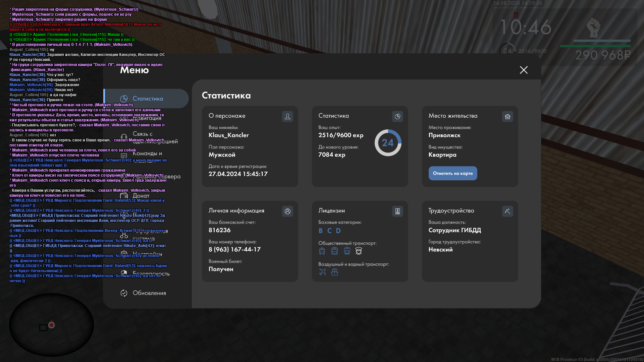Open the Навигация menu section
This screenshot has width=644, height=362.
(x=147, y=118)
